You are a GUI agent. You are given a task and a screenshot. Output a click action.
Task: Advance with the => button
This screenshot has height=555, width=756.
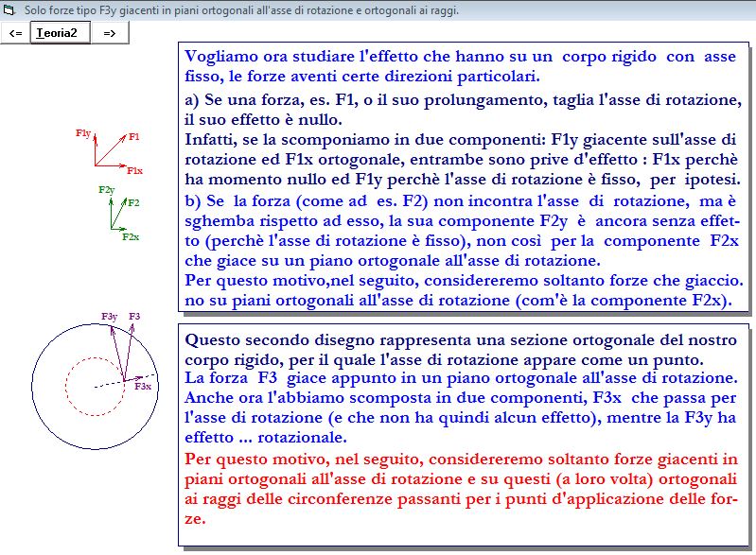coord(110,33)
